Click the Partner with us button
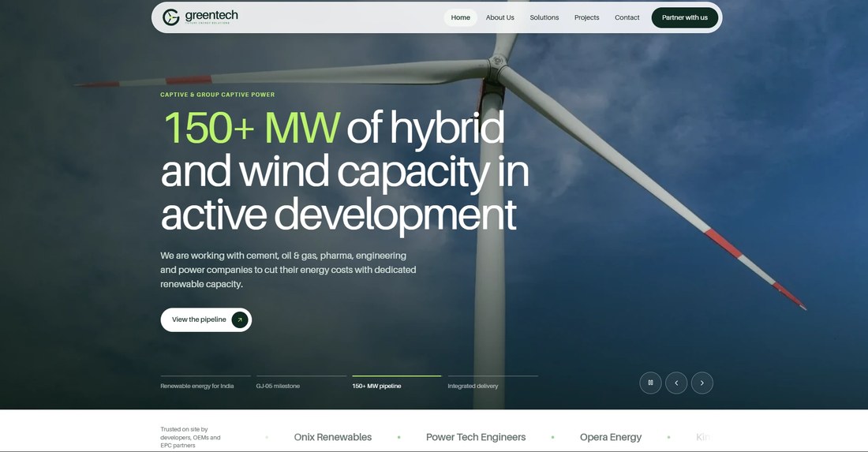Viewport: 868px width, 452px height. pos(685,17)
